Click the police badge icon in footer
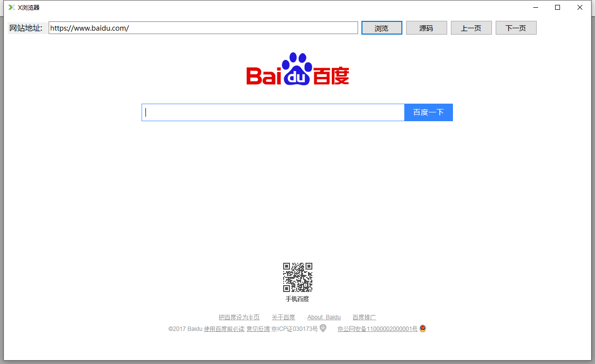 423,328
